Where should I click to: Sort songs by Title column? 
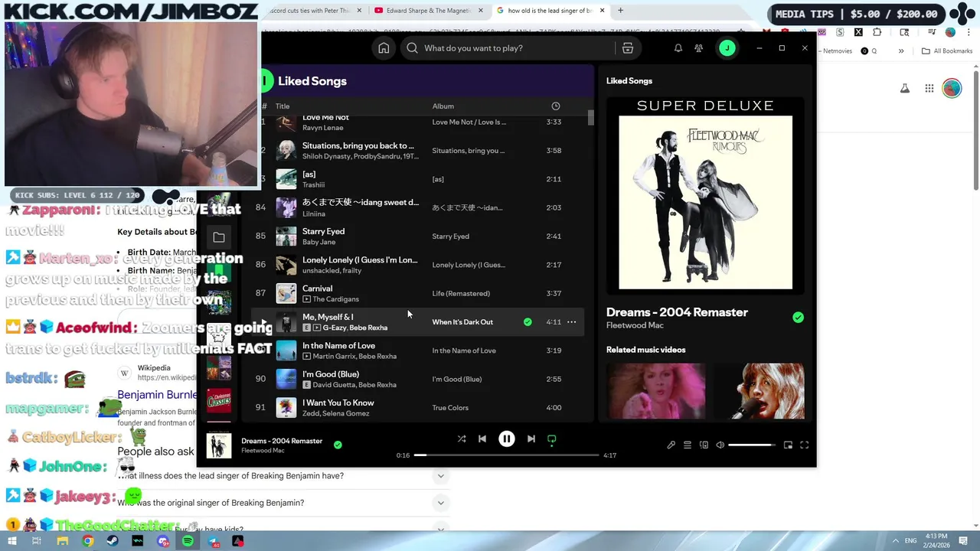[283, 106]
